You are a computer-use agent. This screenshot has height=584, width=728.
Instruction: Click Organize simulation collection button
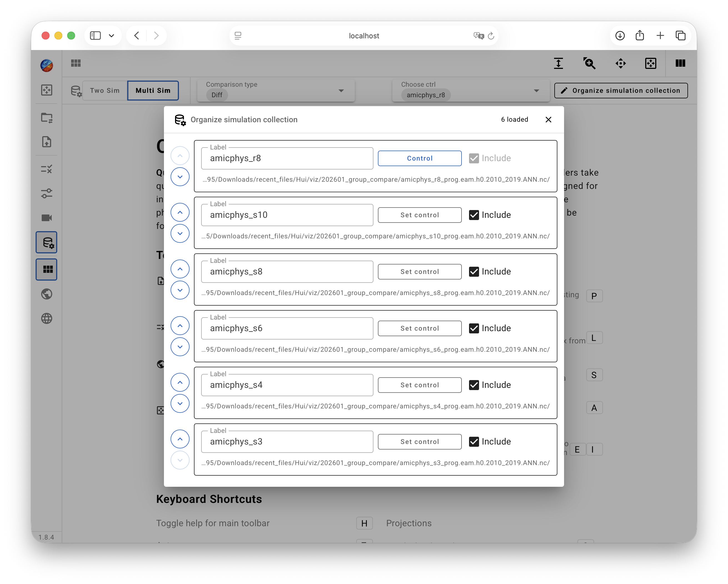621,91
